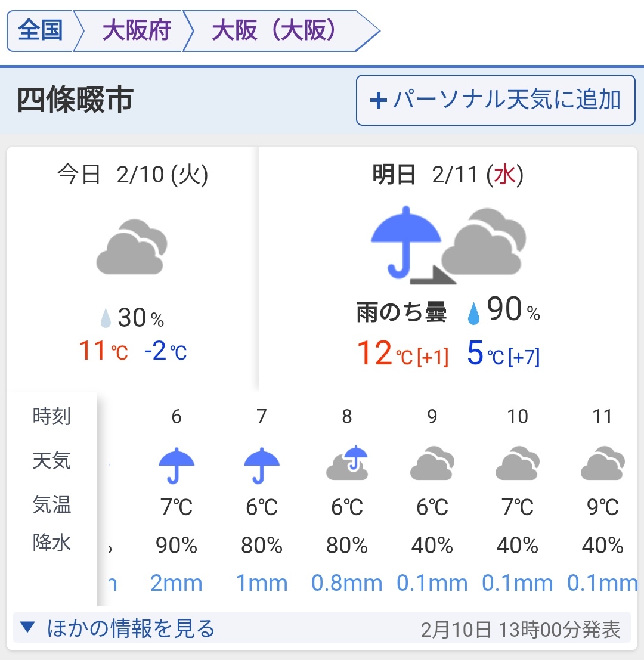Click the 11 o'clock cloudy icon
The width and height of the screenshot is (644, 660).
(603, 464)
